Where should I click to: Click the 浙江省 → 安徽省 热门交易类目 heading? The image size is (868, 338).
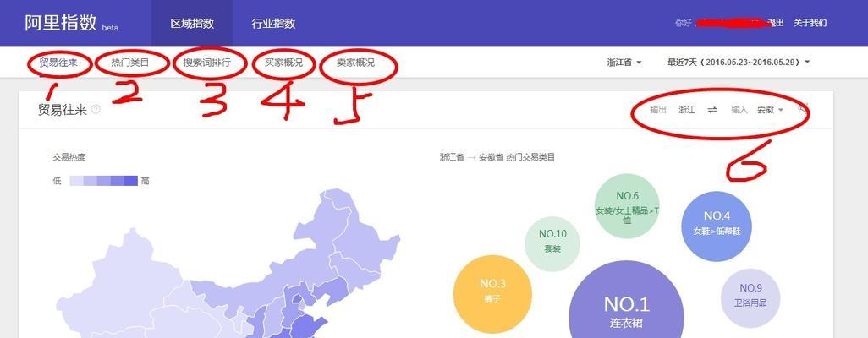point(497,157)
